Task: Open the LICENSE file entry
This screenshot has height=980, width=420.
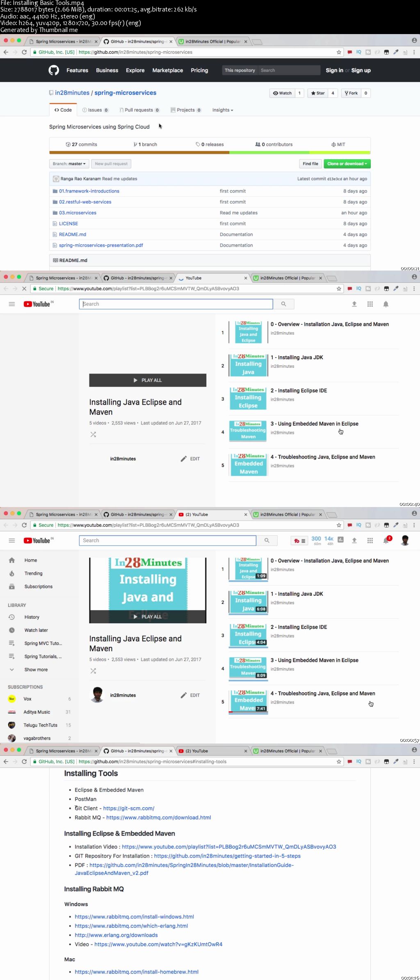Action: [x=68, y=223]
